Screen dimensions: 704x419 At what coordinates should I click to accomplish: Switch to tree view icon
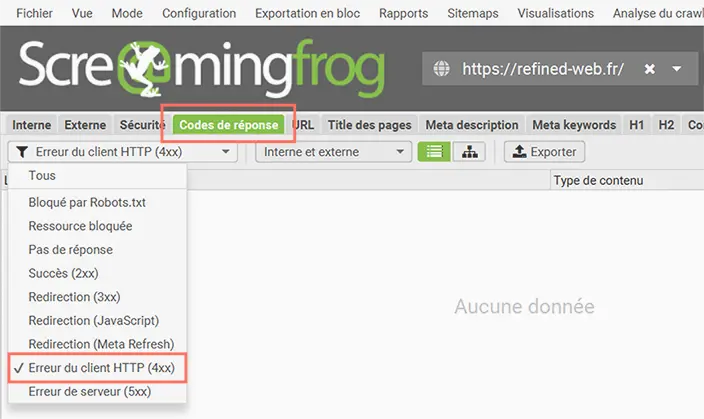(x=469, y=152)
